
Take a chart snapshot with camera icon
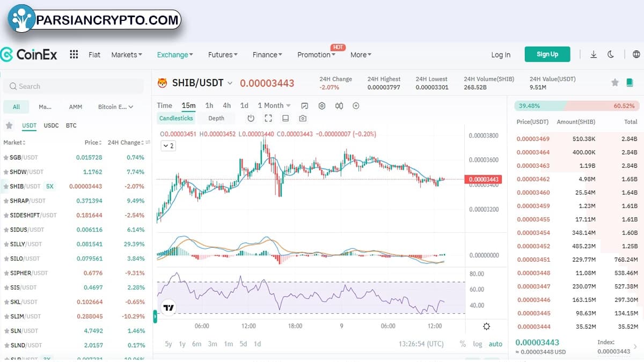click(x=303, y=119)
